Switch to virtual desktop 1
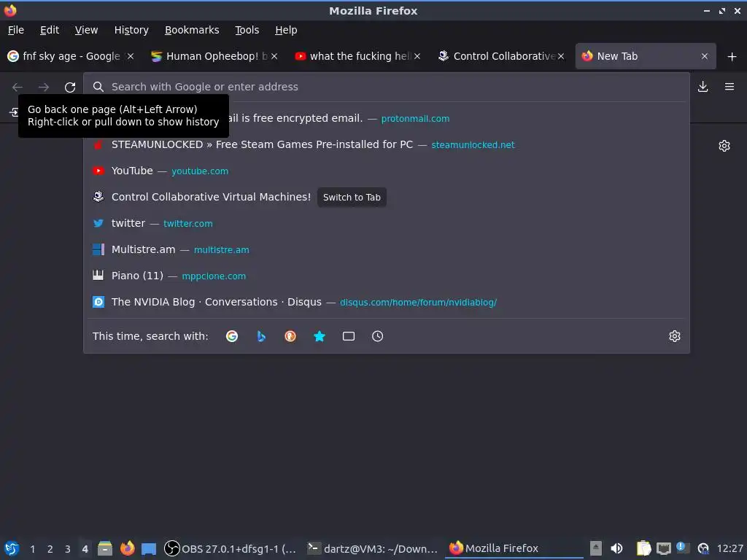 [32, 549]
